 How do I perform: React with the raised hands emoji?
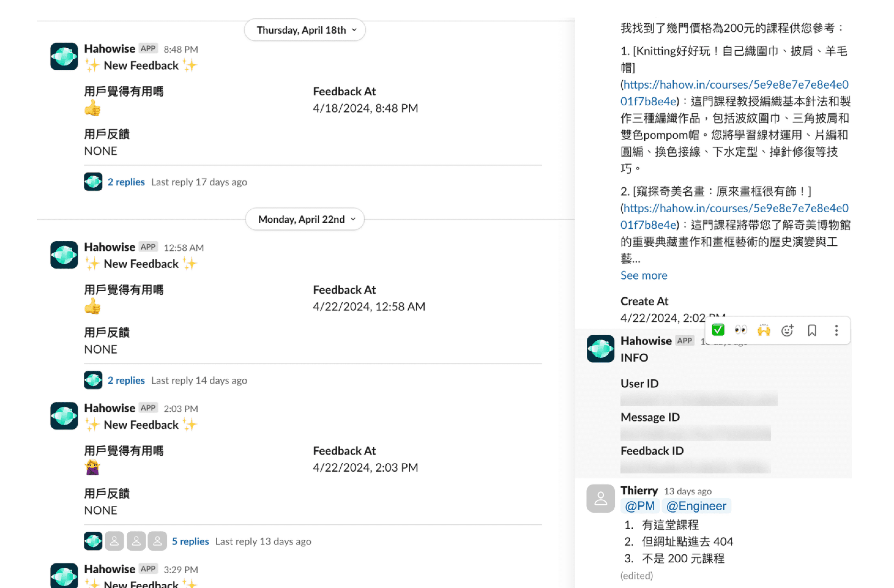pos(764,330)
